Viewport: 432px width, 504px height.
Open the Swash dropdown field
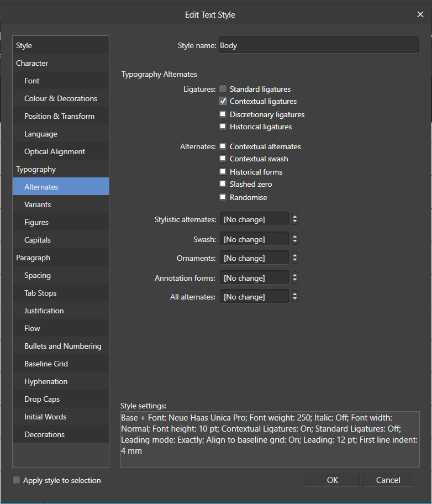[x=254, y=239]
